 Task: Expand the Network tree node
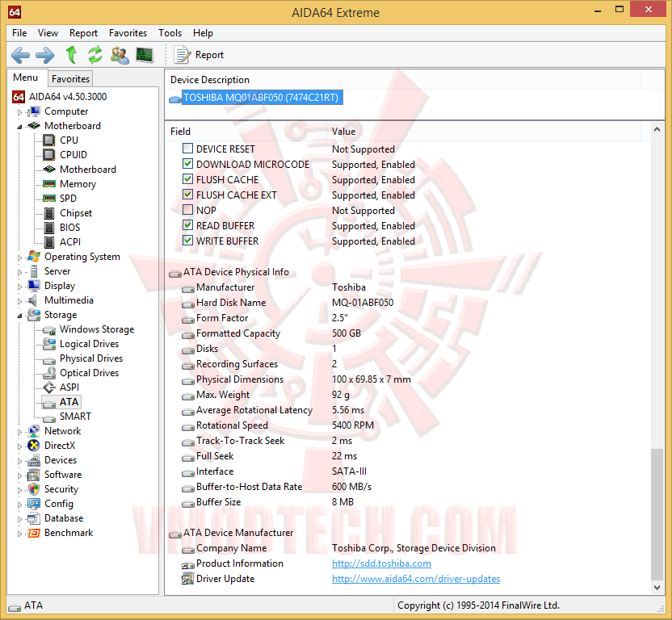[x=19, y=432]
